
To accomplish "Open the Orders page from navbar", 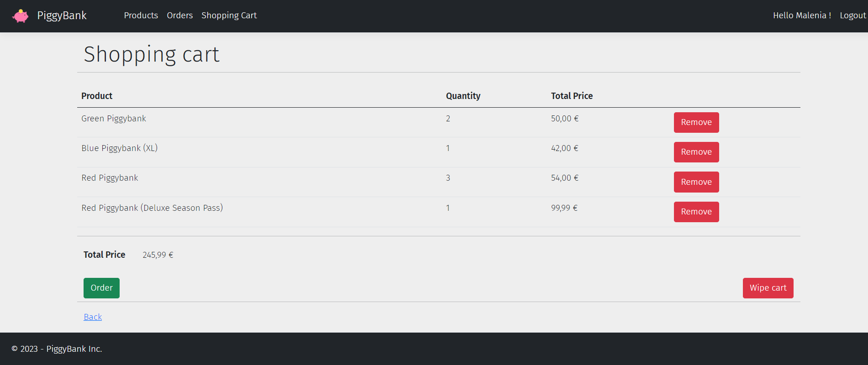I will (180, 16).
